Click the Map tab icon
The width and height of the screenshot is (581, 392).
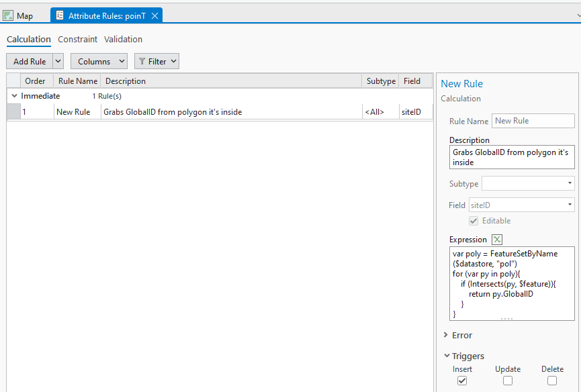pos(8,15)
